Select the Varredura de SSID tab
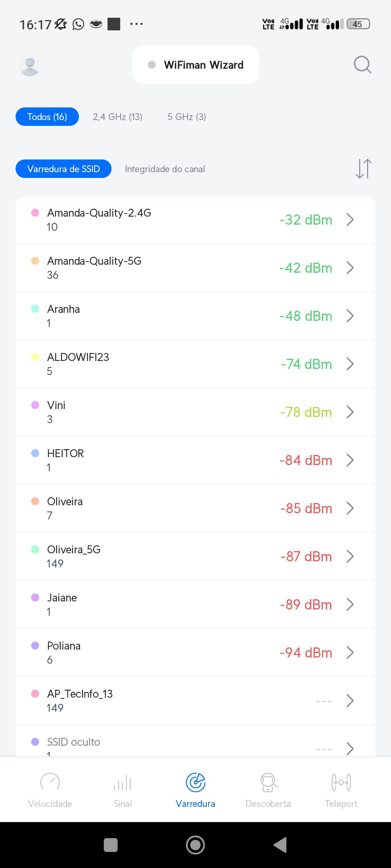The width and height of the screenshot is (391, 868). 63,169
